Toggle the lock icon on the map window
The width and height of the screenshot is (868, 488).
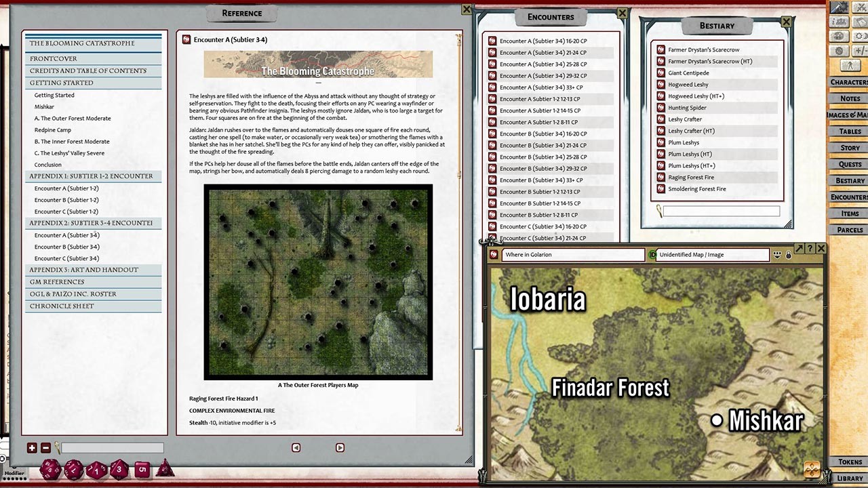click(788, 255)
